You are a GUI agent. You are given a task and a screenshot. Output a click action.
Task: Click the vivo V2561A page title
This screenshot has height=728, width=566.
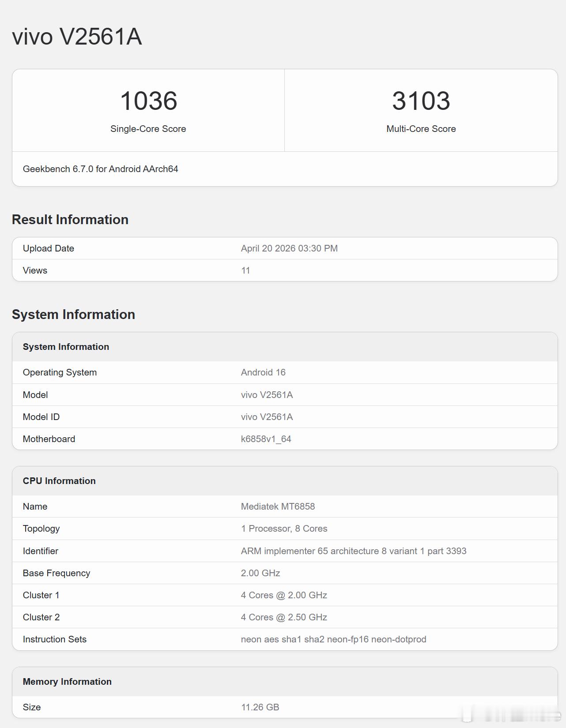coord(77,37)
